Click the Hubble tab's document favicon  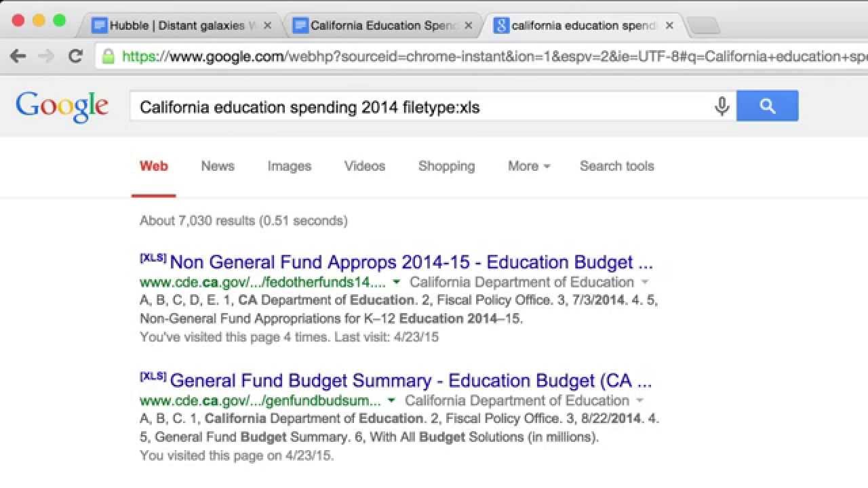point(100,26)
